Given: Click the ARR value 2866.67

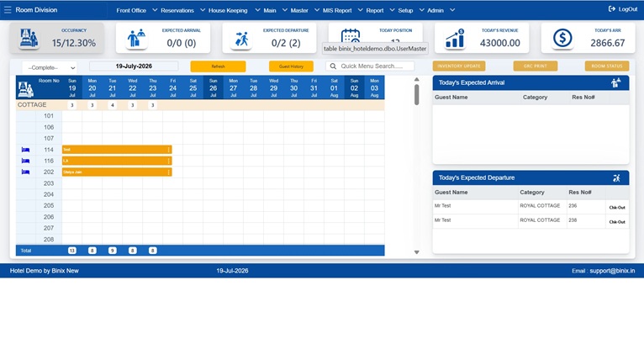Looking at the screenshot, I should 608,43.
